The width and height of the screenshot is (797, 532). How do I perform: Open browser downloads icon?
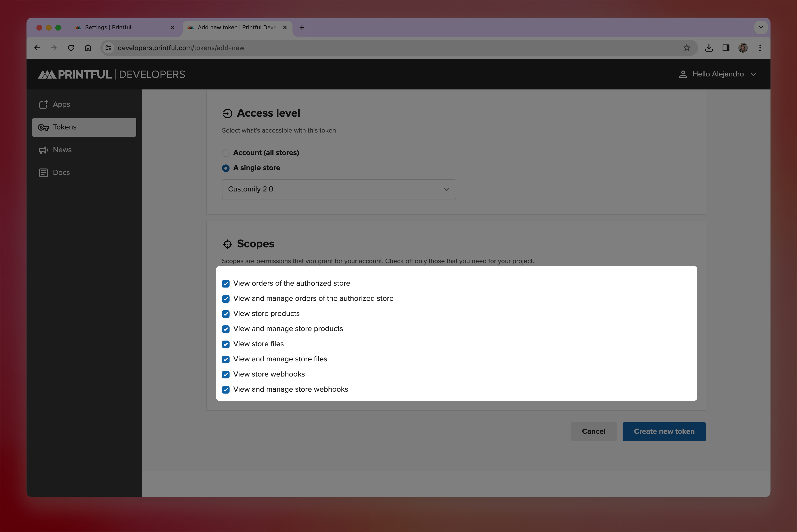tap(708, 48)
